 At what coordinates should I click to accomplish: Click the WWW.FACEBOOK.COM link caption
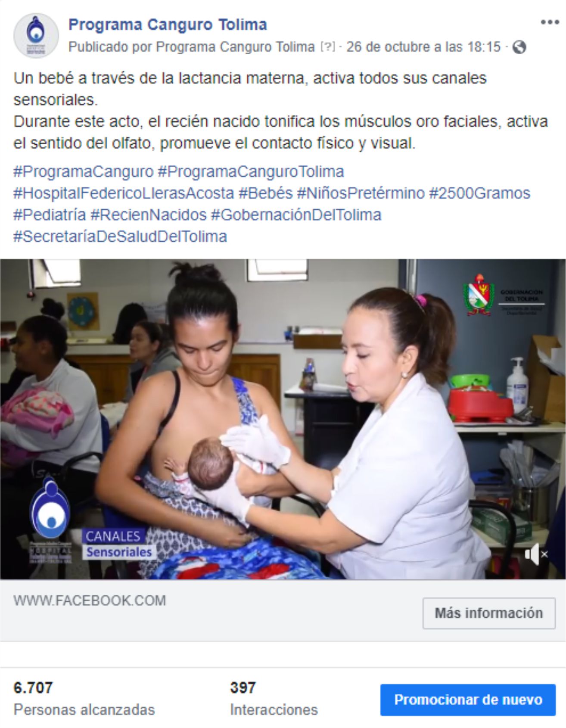(90, 600)
